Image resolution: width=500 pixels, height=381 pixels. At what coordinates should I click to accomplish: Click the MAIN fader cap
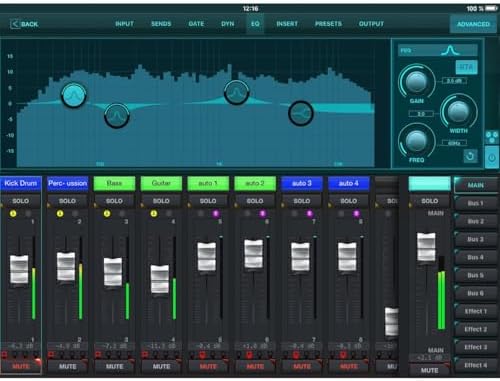pos(426,247)
